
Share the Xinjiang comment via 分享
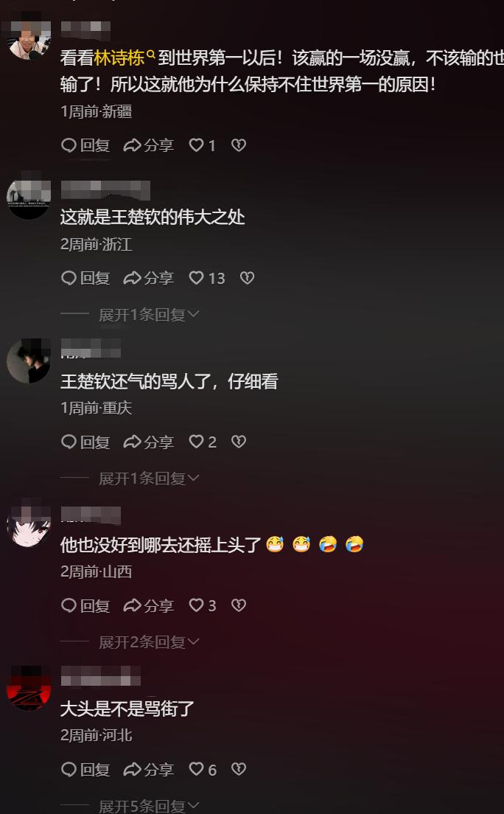(x=148, y=145)
